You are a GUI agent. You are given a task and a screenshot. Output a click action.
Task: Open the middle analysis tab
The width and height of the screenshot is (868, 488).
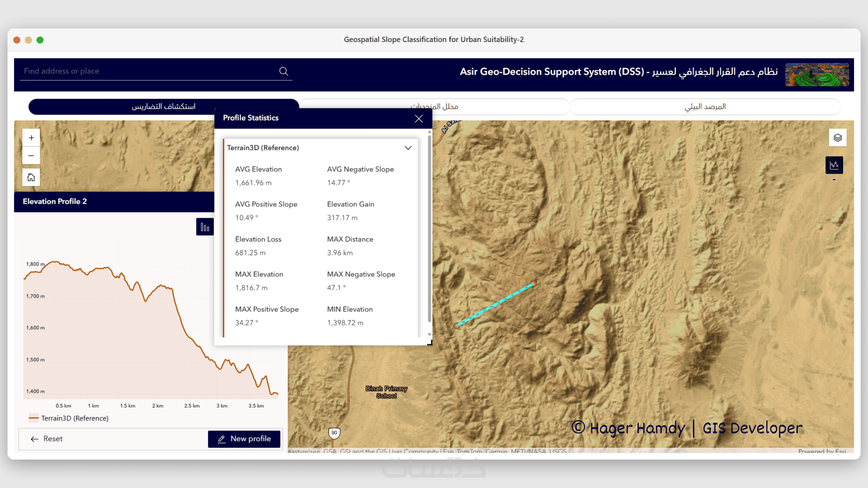point(434,107)
